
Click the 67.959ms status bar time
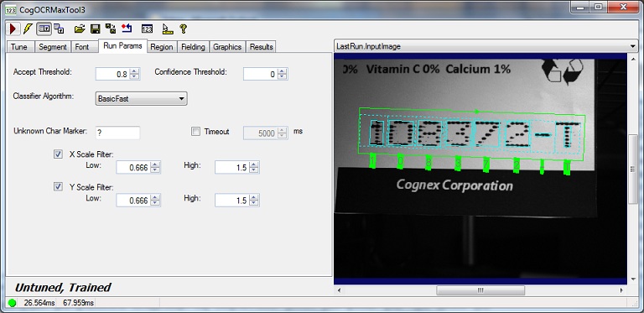pos(79,303)
